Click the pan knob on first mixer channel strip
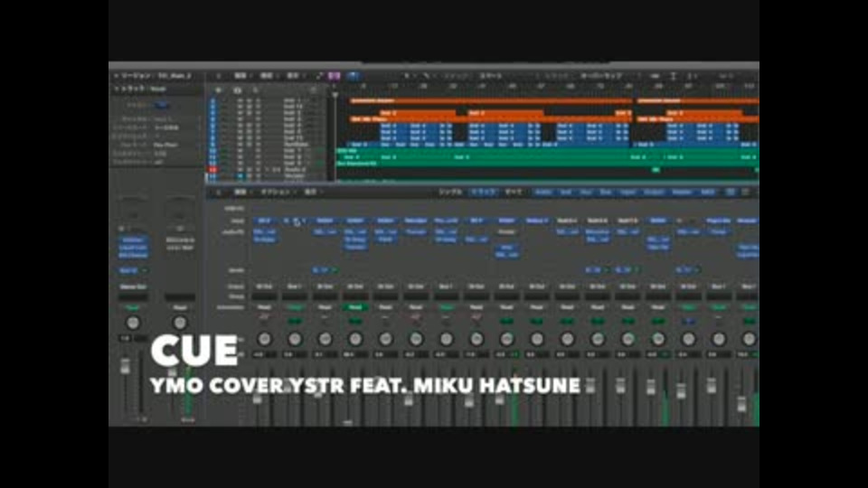The height and width of the screenshot is (488, 868). pos(265,339)
